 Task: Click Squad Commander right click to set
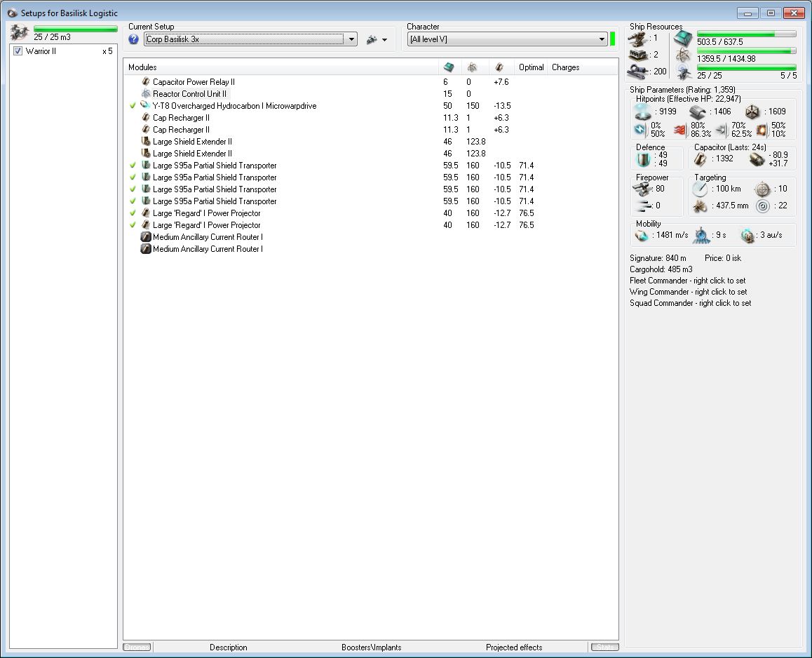690,303
